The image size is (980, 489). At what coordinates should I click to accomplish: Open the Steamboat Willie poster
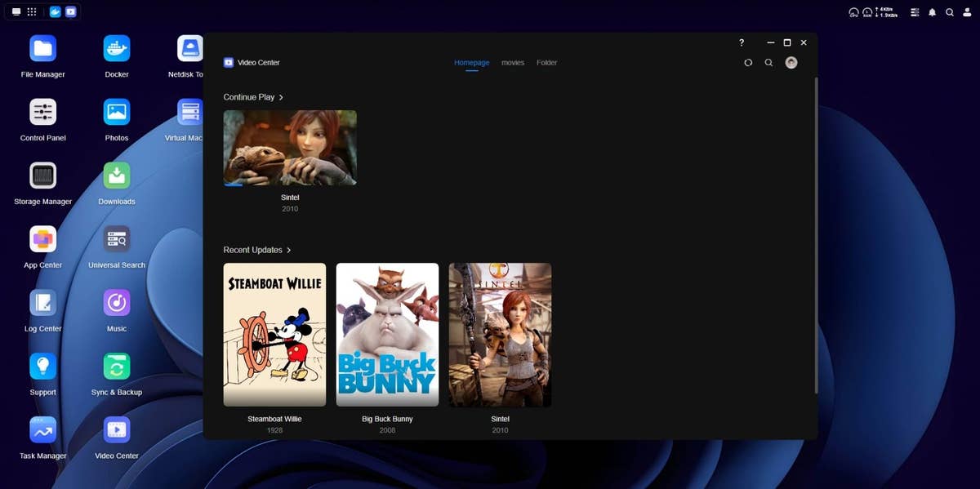(x=274, y=334)
